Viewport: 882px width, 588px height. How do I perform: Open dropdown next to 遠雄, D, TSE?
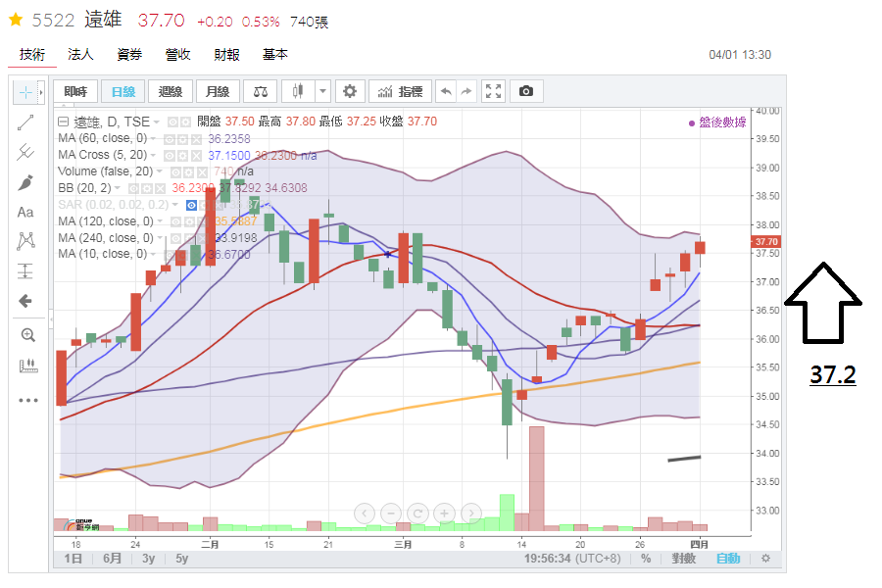pyautogui.click(x=157, y=122)
